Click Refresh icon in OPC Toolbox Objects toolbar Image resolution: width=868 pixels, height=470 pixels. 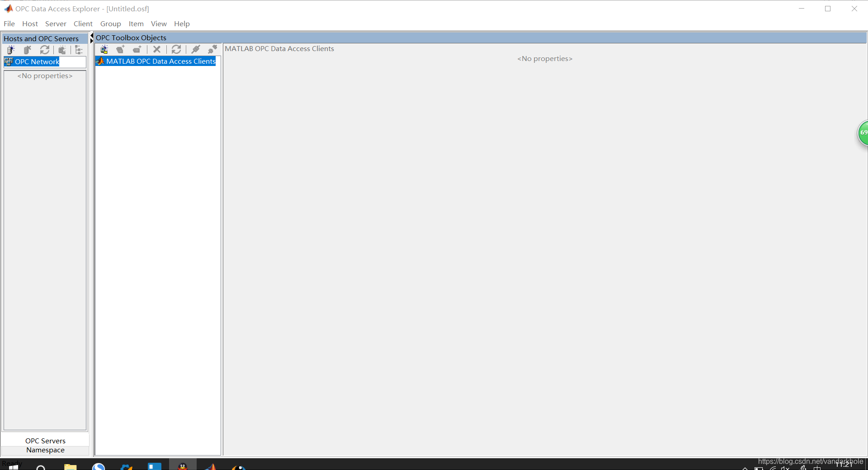click(x=176, y=49)
